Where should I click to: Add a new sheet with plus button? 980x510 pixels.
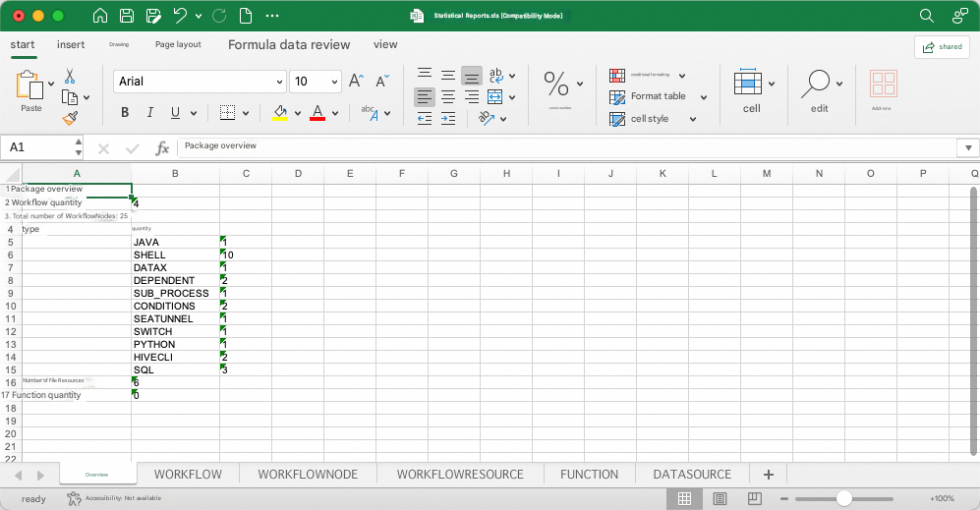click(768, 475)
